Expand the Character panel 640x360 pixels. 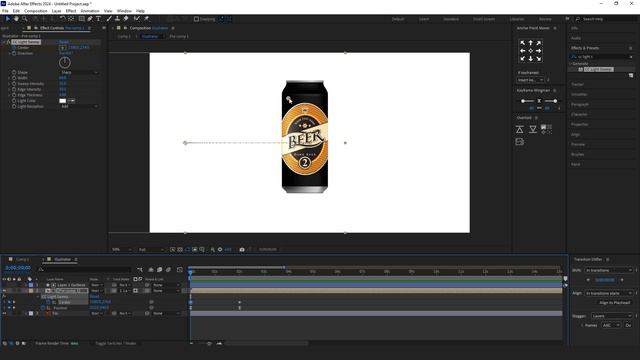click(579, 115)
